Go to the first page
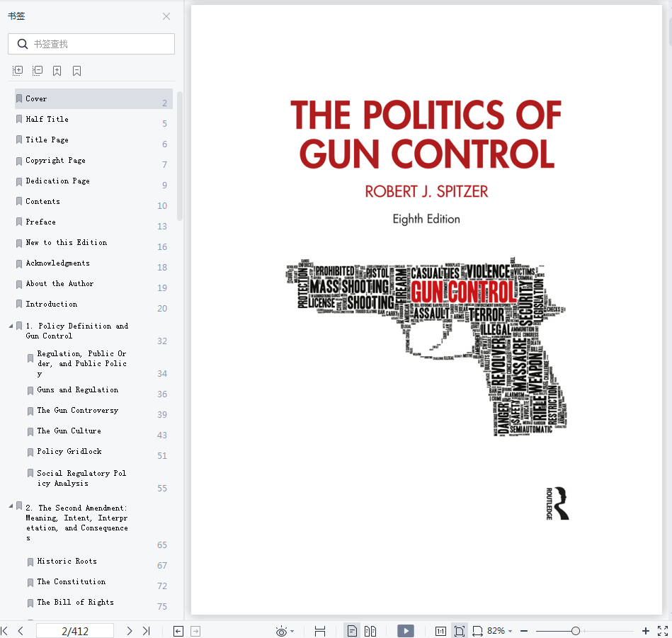This screenshot has height=638, width=672. [x=5, y=631]
